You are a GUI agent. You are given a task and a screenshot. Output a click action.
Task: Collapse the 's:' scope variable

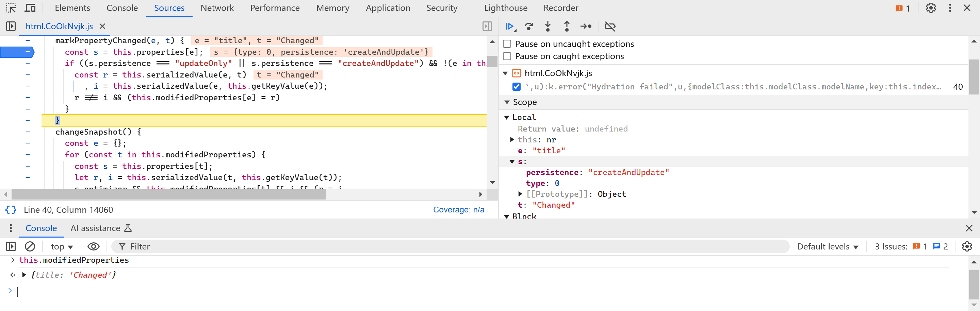512,162
